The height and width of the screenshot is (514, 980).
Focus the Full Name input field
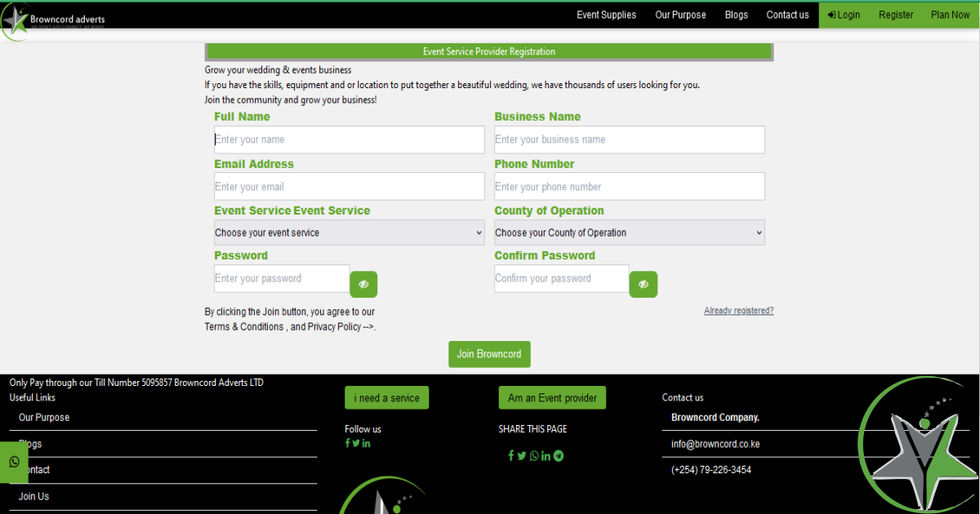(x=350, y=140)
